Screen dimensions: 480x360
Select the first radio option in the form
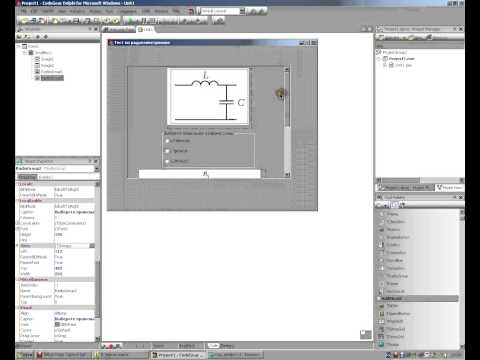click(168, 141)
